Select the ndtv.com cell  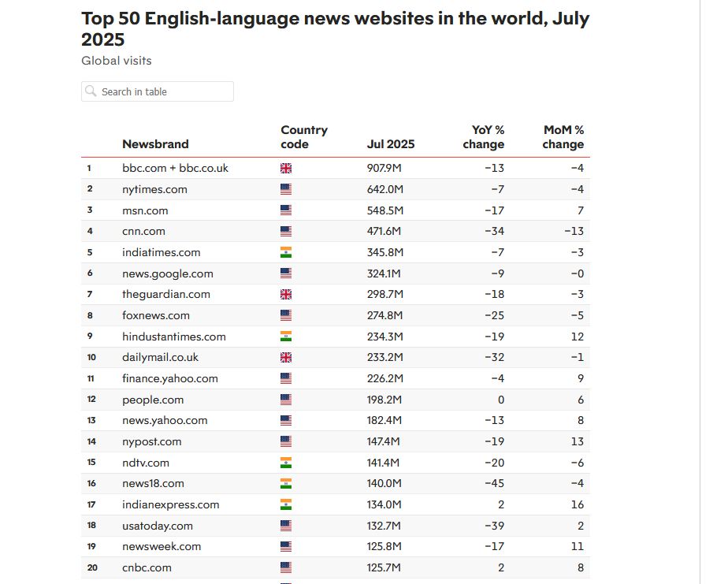click(146, 463)
